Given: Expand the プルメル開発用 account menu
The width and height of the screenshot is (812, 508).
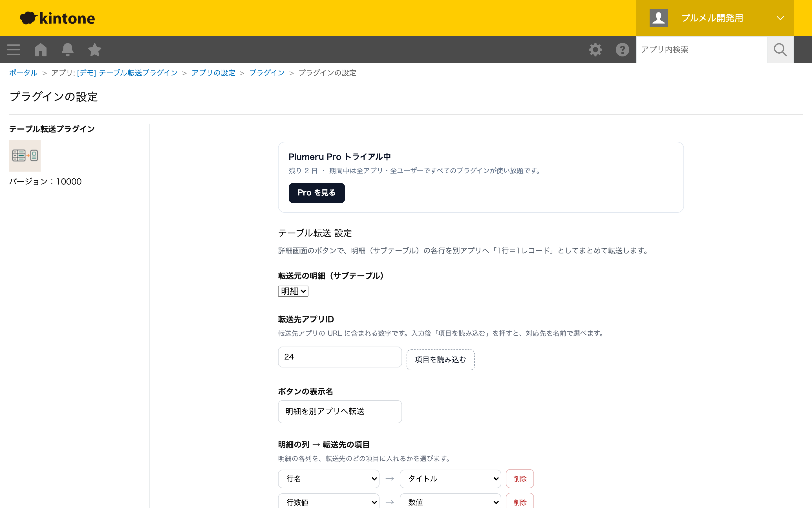Looking at the screenshot, I should (x=715, y=18).
